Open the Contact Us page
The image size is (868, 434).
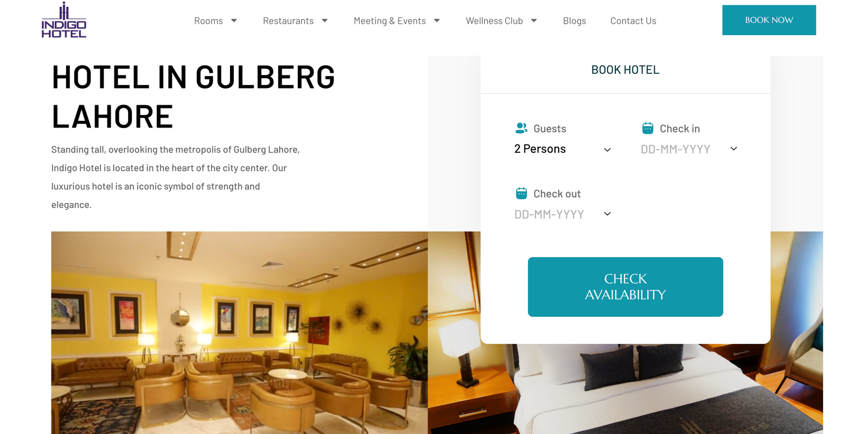pyautogui.click(x=633, y=21)
